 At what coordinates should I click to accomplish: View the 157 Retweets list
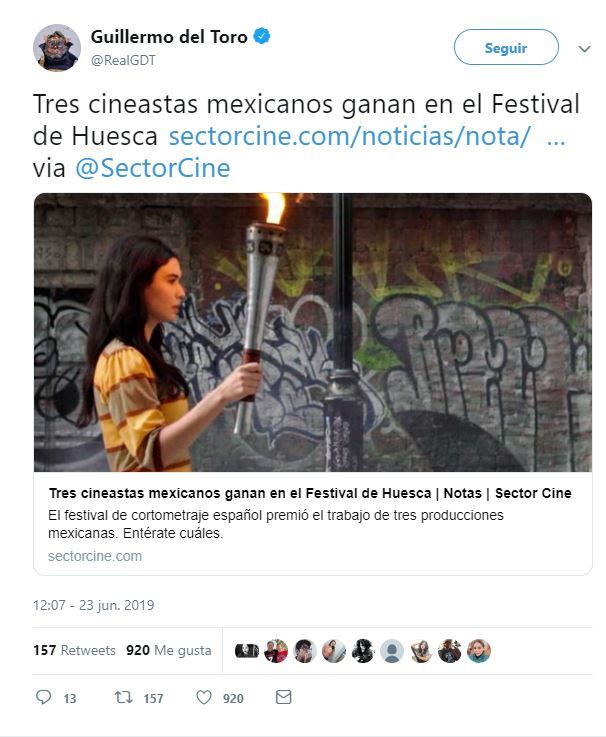click(74, 651)
